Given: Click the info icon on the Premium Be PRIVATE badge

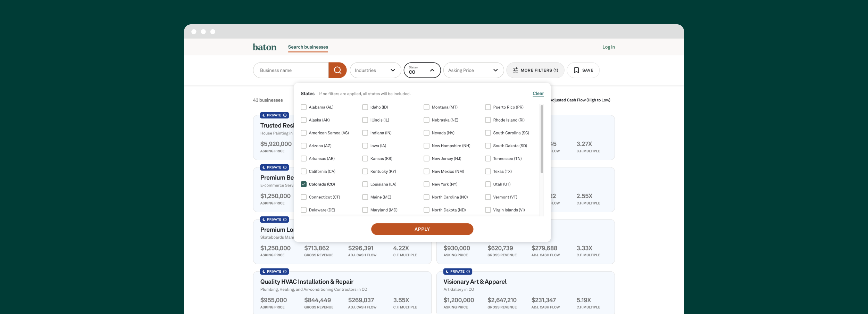Looking at the screenshot, I should coord(285,167).
